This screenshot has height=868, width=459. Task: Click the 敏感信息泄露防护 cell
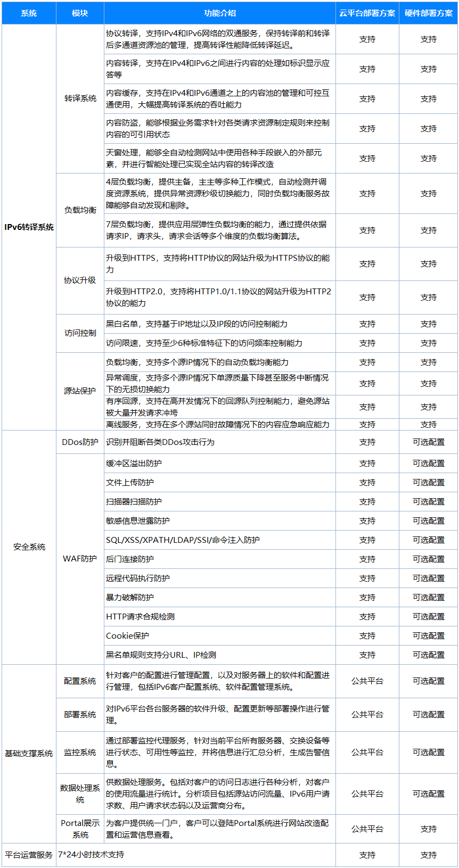click(x=220, y=521)
